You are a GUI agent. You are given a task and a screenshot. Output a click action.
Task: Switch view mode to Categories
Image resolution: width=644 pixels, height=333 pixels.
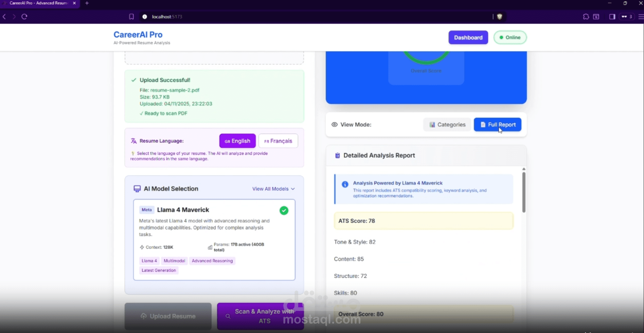click(447, 124)
